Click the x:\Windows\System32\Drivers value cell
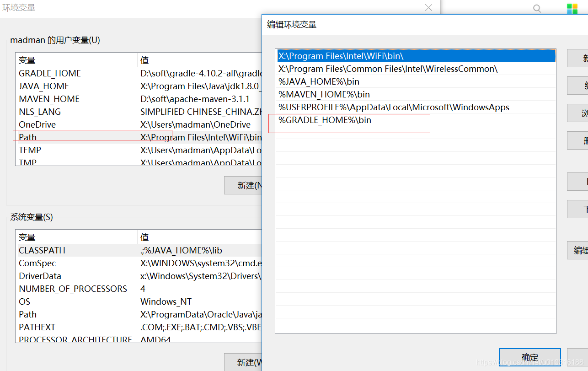The width and height of the screenshot is (588, 371). tap(200, 276)
